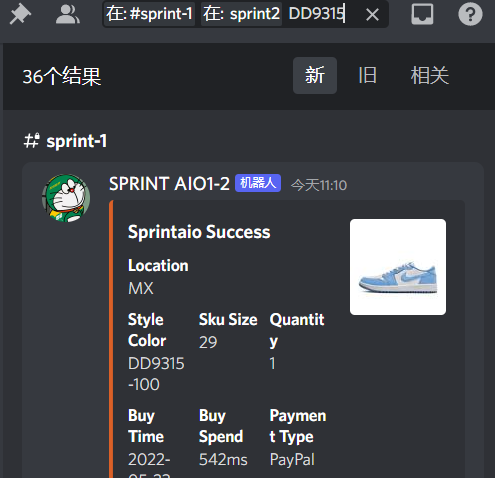The width and height of the screenshot is (495, 478).
Task: Open SPRINT AIO1-2 user name
Action: (169, 184)
